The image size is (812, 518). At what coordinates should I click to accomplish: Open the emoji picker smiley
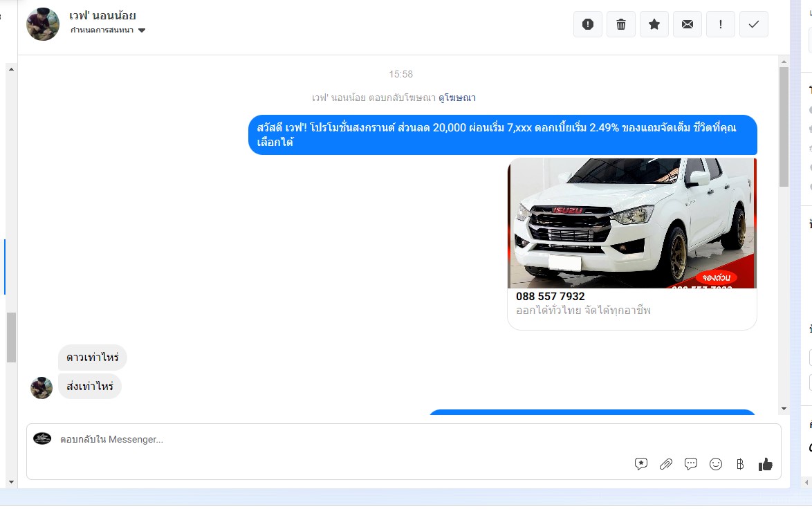point(716,464)
